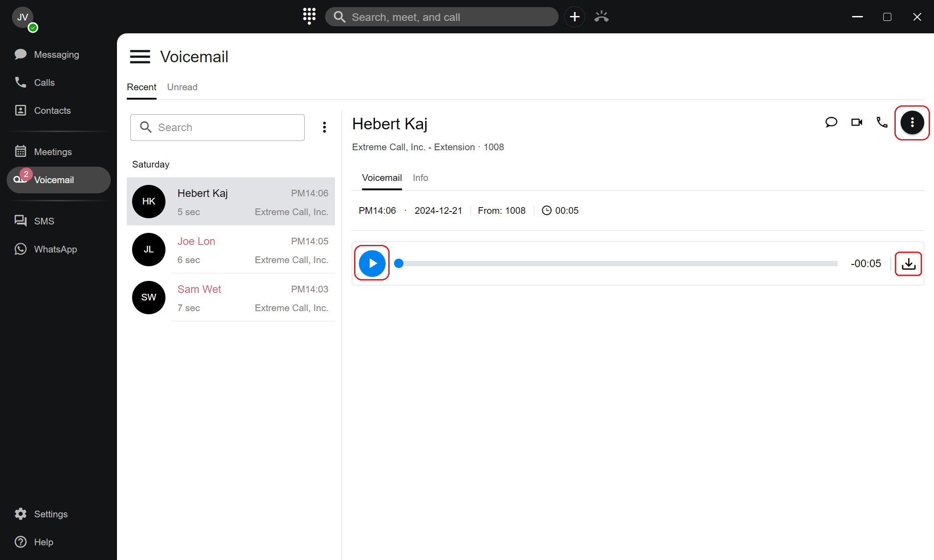Image resolution: width=934 pixels, height=560 pixels.
Task: Open WhatsApp in the sidebar
Action: point(55,249)
